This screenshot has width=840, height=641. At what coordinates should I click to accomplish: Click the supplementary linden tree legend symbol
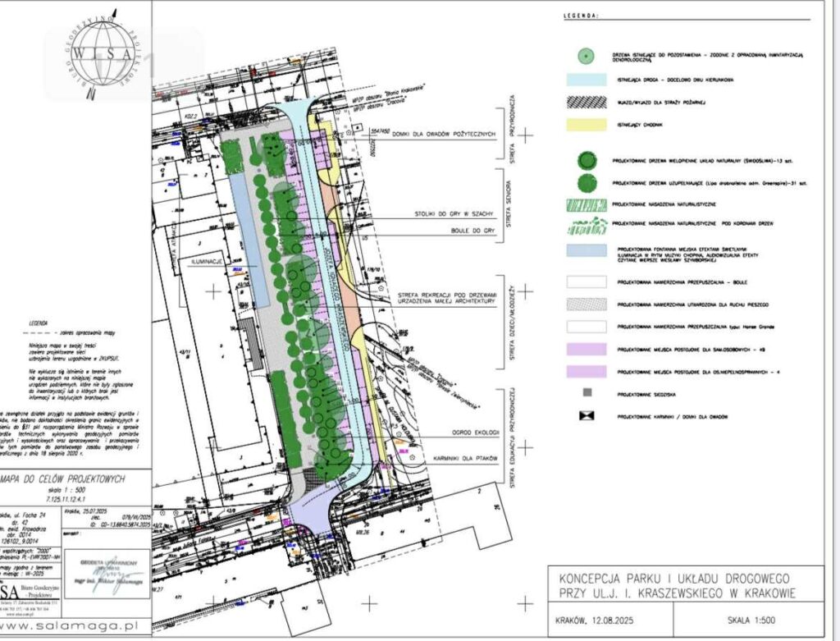click(586, 181)
